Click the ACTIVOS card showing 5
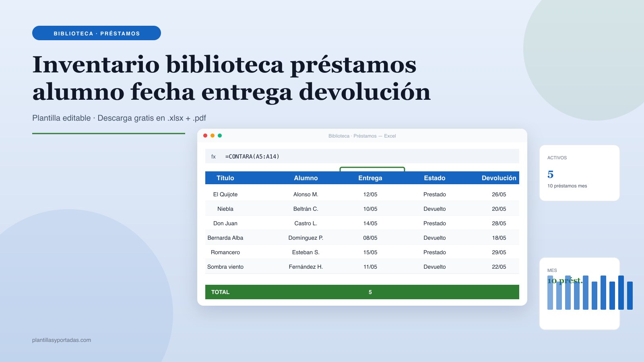The image size is (644, 362). (x=580, y=173)
